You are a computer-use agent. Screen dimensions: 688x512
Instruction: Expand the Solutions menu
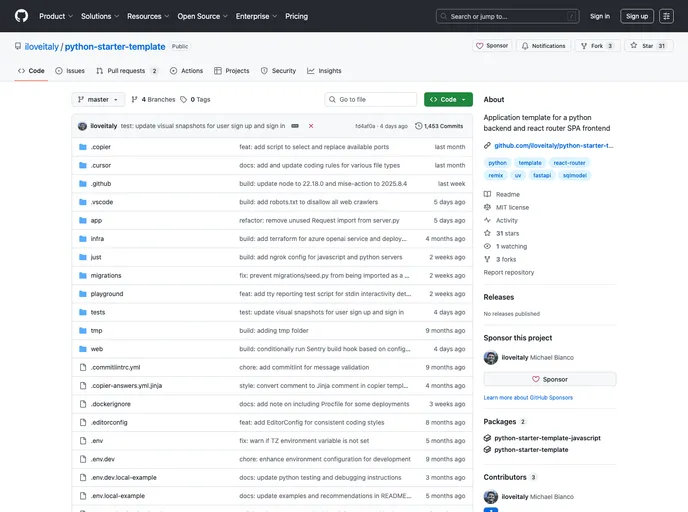point(100,16)
